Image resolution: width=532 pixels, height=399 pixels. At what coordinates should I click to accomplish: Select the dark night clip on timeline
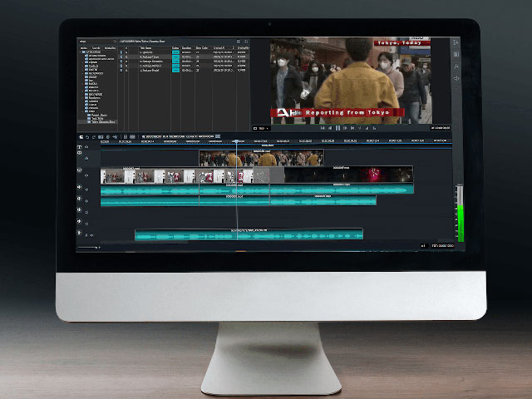(349, 175)
